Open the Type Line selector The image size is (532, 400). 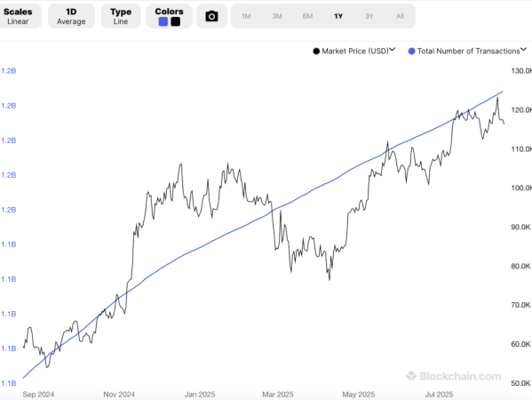[x=121, y=16]
